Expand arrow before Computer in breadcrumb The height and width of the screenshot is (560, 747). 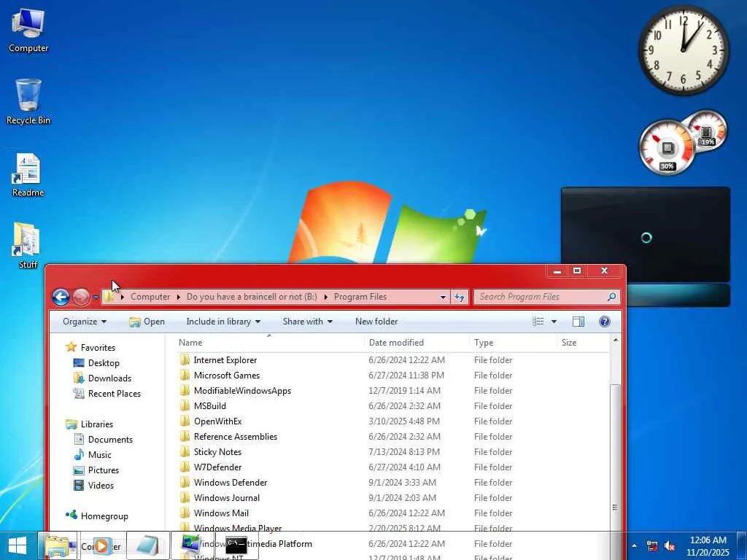click(x=122, y=297)
